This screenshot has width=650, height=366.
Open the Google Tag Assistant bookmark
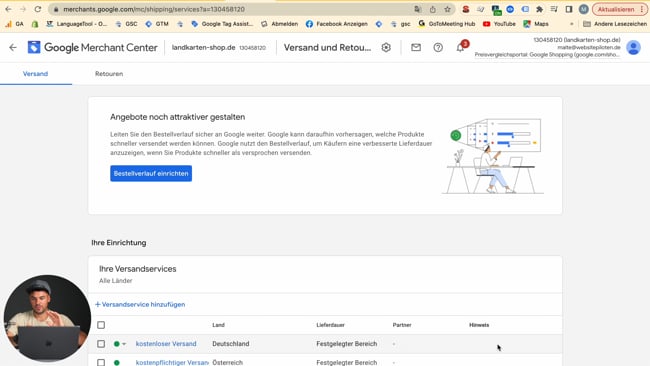(x=222, y=24)
